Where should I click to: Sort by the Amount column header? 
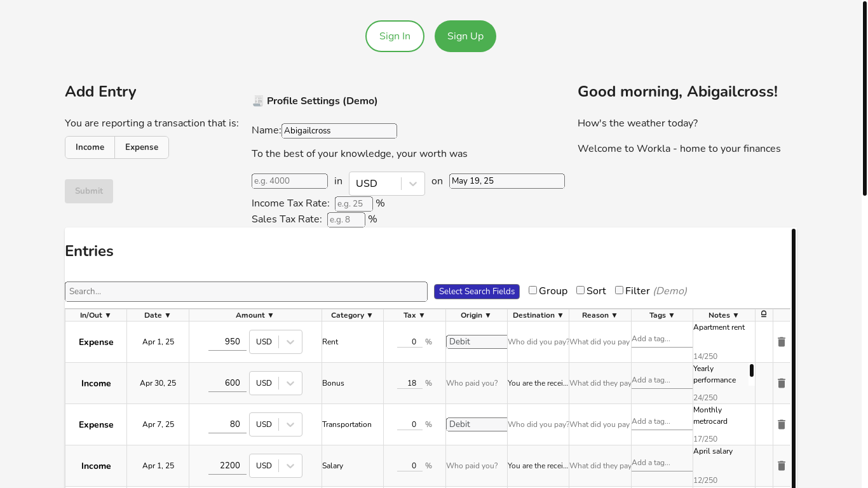click(x=255, y=315)
